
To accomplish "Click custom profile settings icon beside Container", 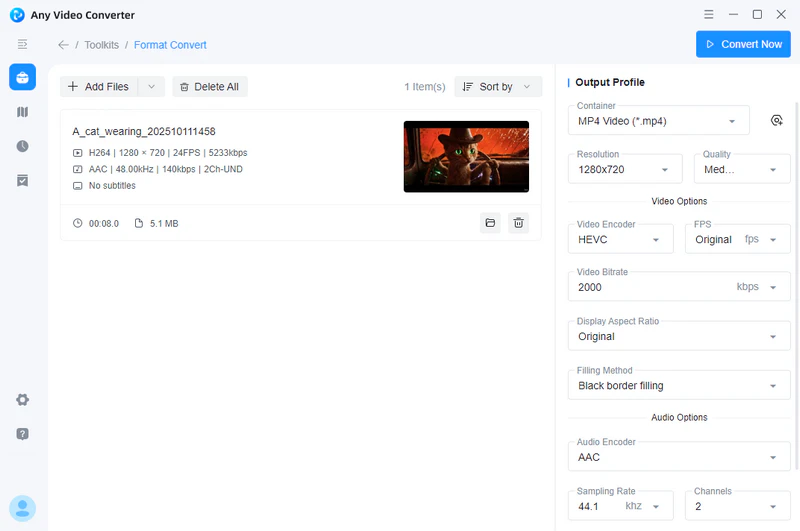I will coord(776,121).
